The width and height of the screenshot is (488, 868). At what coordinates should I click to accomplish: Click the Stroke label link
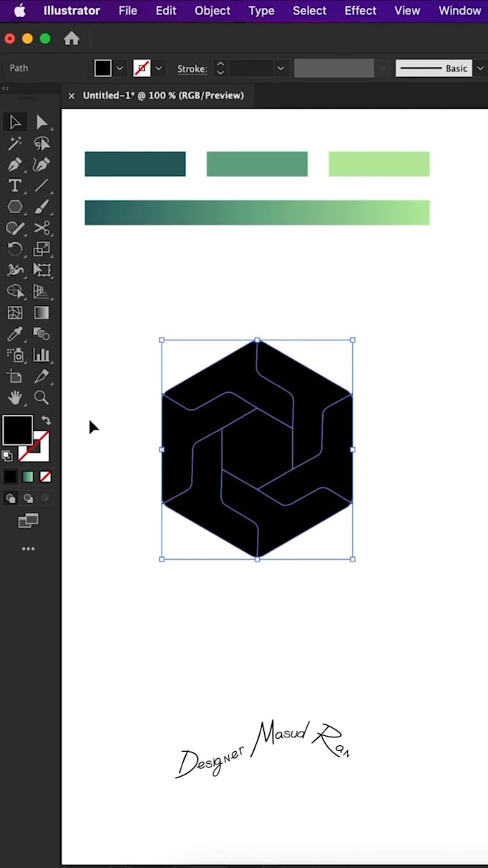click(192, 69)
